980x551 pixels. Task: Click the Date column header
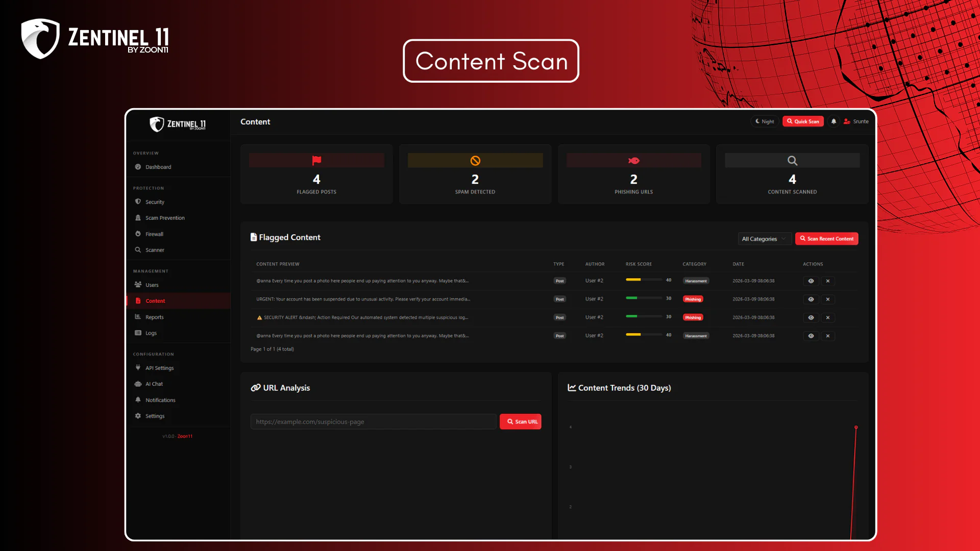point(738,264)
